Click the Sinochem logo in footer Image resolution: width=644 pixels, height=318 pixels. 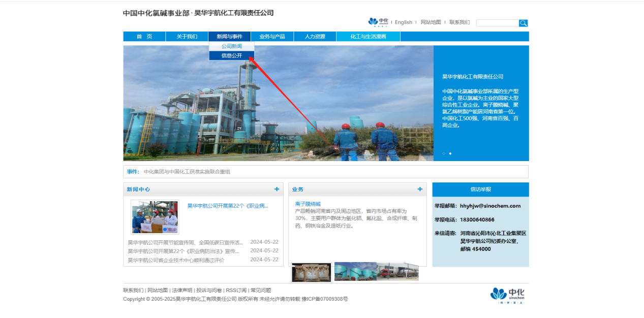[507, 295]
